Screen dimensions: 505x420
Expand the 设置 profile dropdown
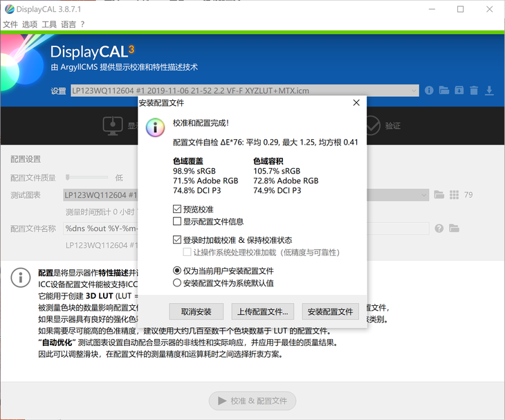pyautogui.click(x=413, y=91)
